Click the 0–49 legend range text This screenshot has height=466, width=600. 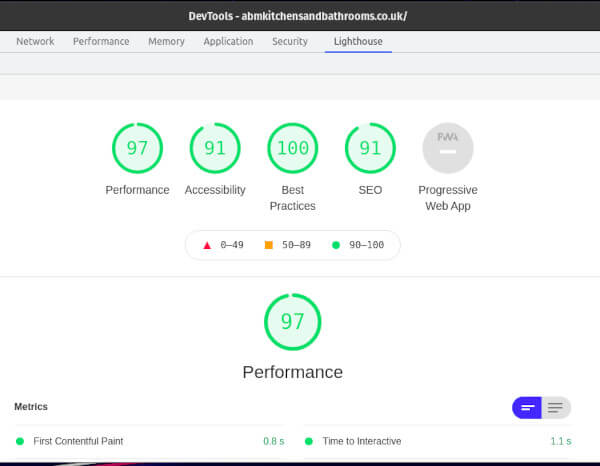232,245
